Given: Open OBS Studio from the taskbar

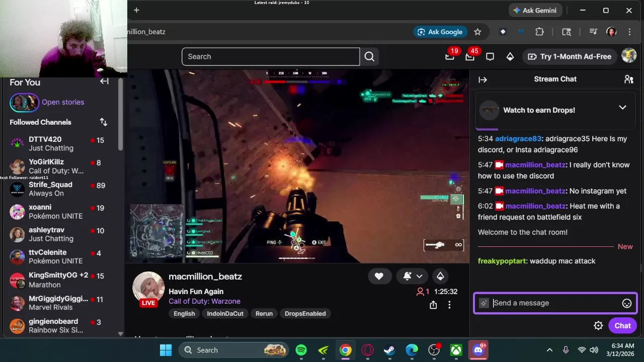Looking at the screenshot, I should pyautogui.click(x=434, y=350).
